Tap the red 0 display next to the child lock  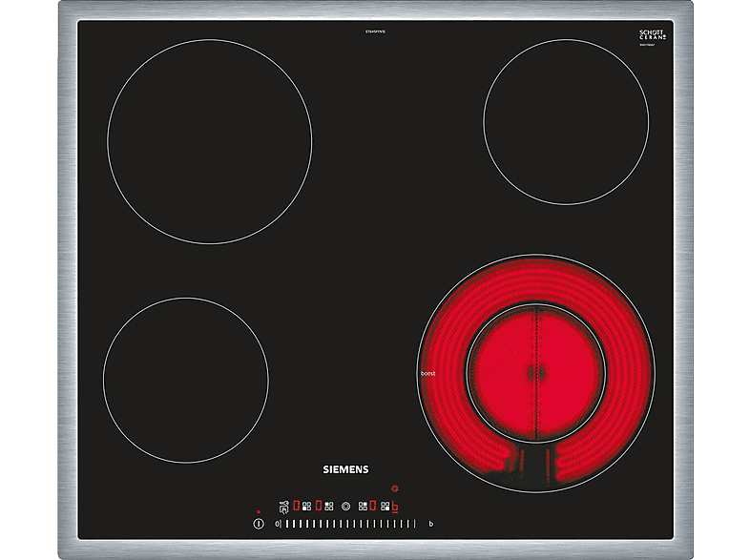pyautogui.click(x=296, y=507)
